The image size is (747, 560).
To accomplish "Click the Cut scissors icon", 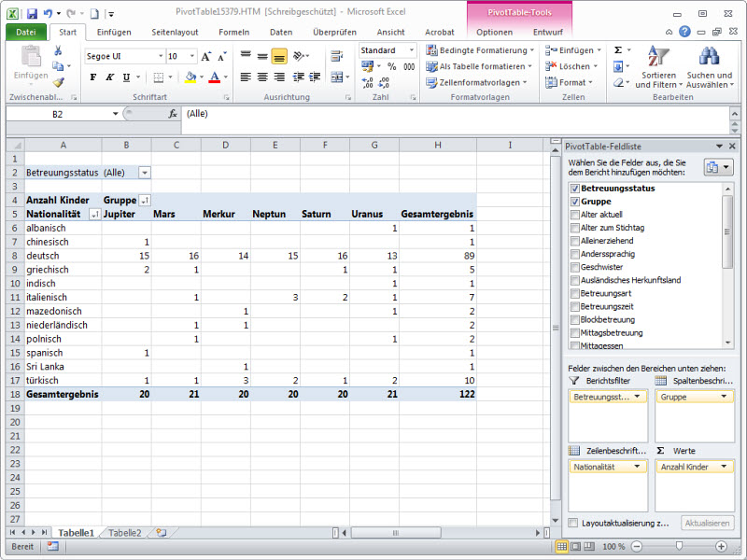I will click(x=58, y=50).
